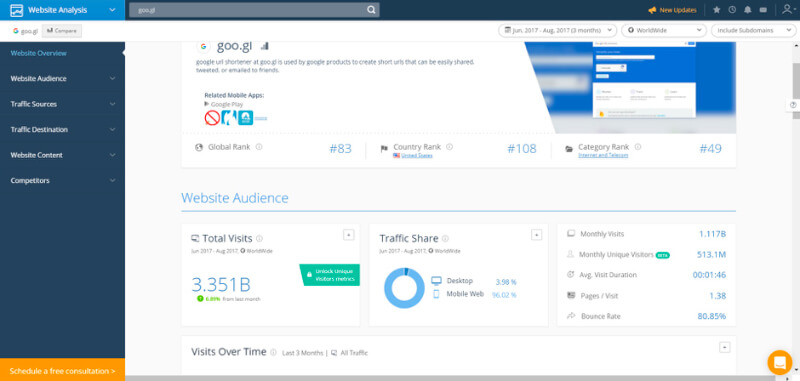Click the search magnifier icon
The width and height of the screenshot is (800, 381).
[371, 10]
